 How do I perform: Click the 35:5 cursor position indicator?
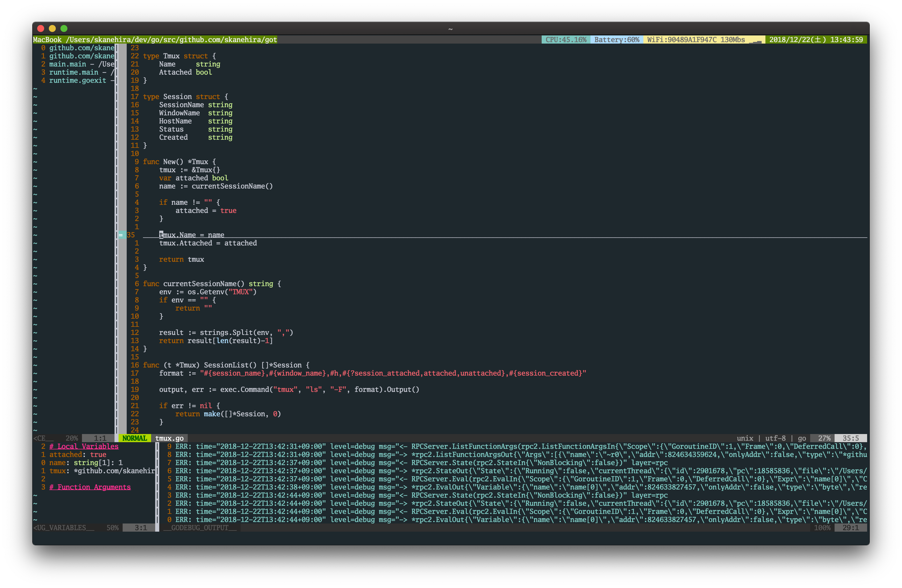point(851,438)
